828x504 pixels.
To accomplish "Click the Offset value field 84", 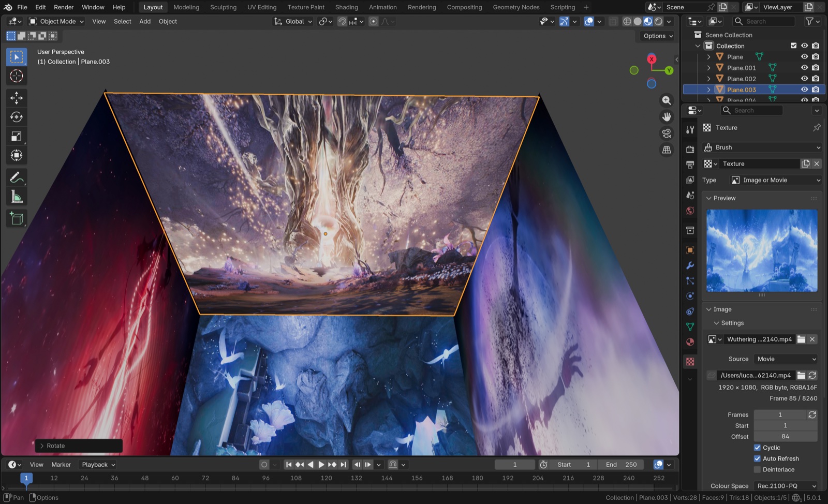I will point(786,437).
